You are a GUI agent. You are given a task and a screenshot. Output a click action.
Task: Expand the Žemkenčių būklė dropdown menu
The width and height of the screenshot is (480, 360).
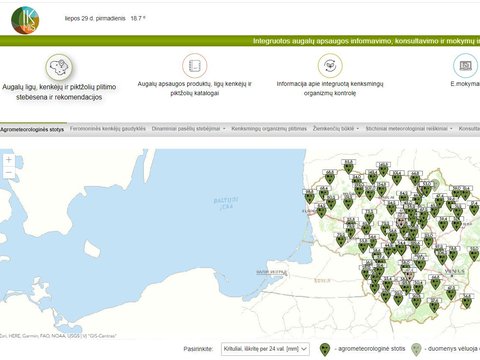[x=336, y=129]
